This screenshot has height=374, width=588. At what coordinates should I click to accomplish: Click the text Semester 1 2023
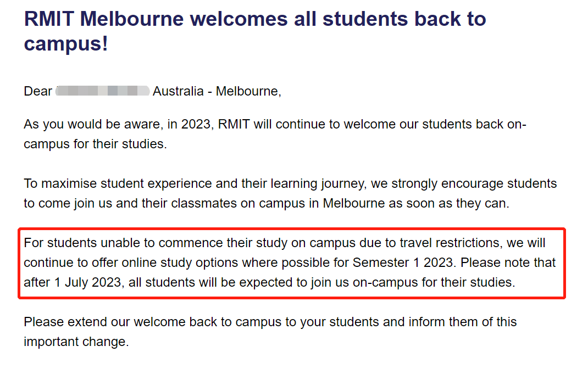[403, 263]
